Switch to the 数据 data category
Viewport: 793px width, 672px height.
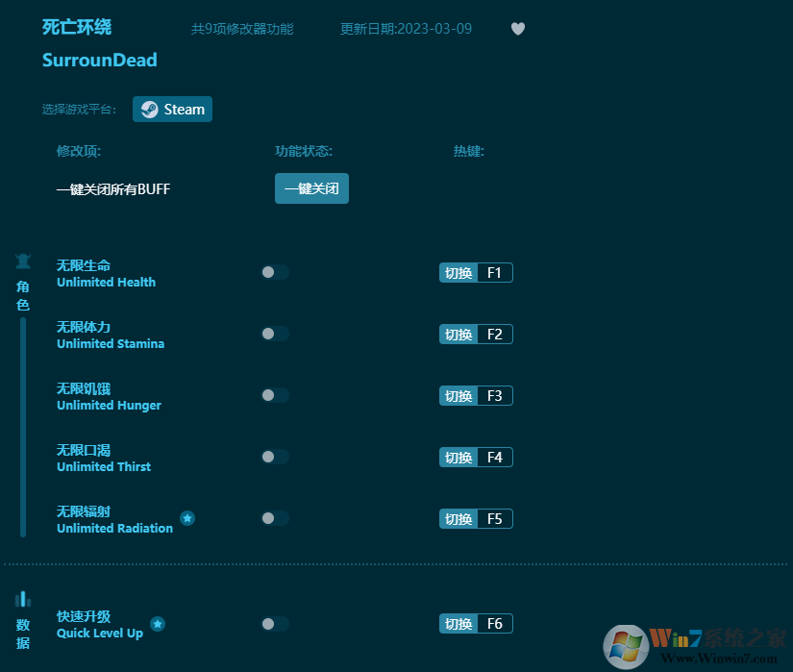(x=22, y=630)
